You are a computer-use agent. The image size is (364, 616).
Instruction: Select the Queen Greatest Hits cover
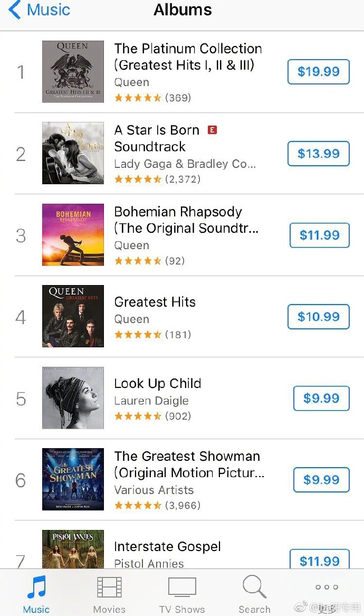pos(73,316)
